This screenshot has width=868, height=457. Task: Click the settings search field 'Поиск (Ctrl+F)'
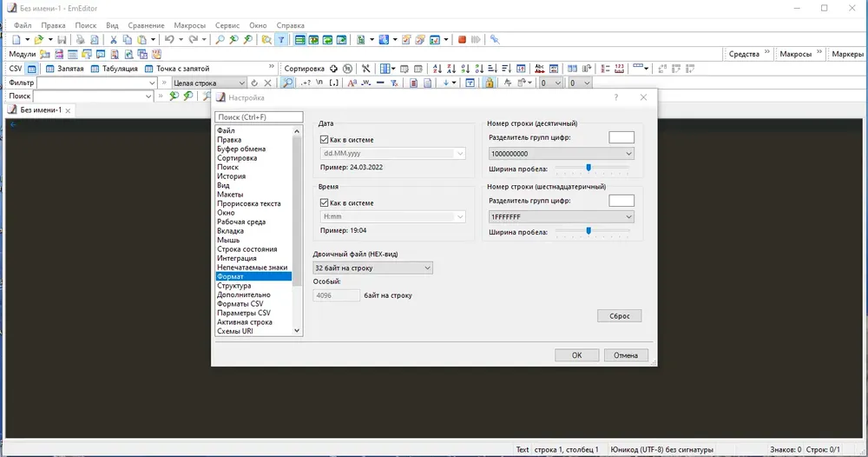coord(259,117)
